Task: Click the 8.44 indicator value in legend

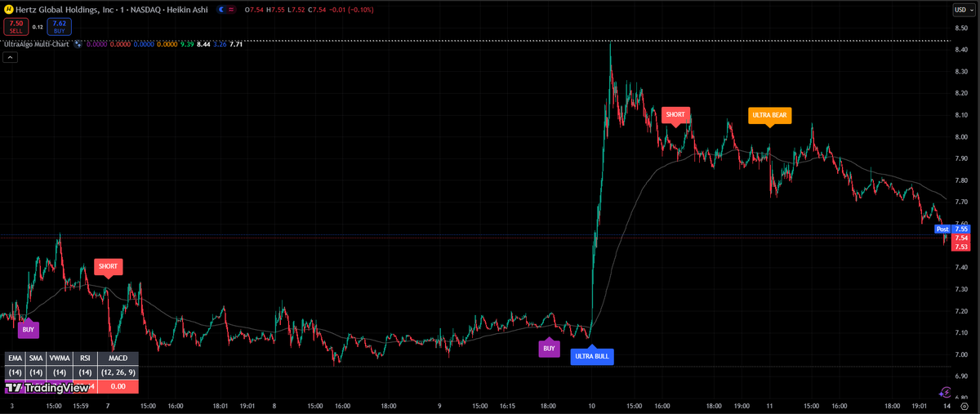Action: [204, 44]
